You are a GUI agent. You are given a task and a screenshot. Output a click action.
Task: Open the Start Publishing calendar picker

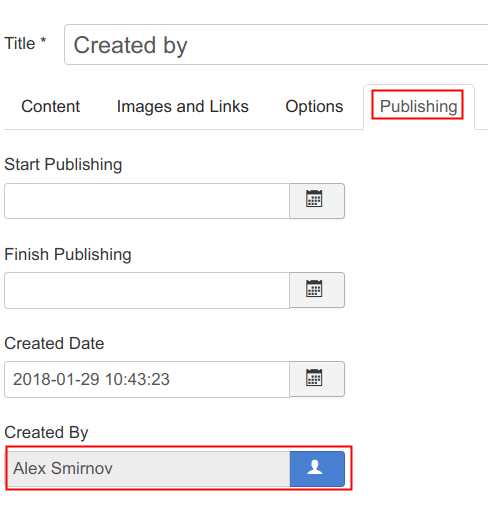point(317,201)
